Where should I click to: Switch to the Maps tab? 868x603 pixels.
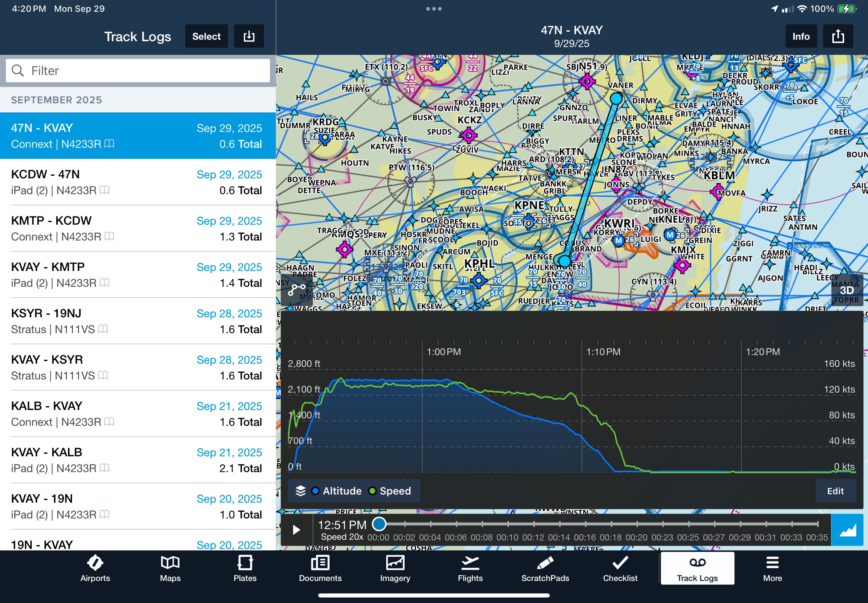click(170, 568)
